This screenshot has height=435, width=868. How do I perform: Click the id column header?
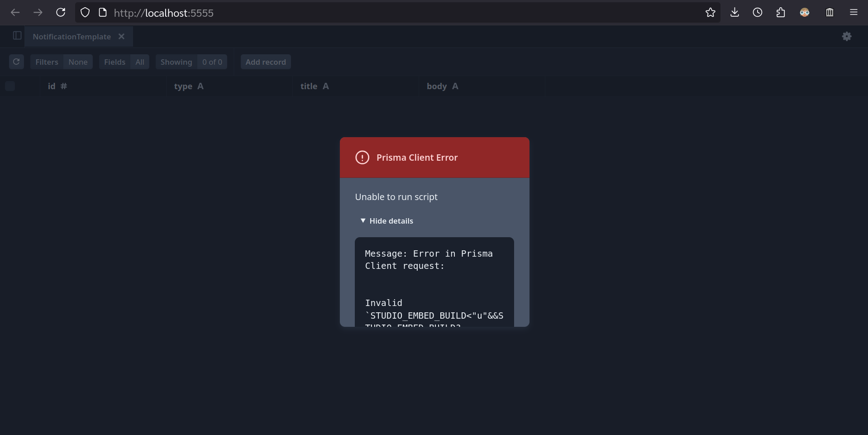pos(103,86)
